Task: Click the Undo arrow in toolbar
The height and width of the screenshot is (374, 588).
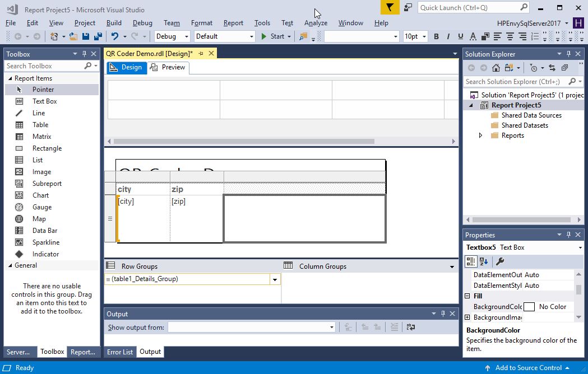Action: pos(115,36)
